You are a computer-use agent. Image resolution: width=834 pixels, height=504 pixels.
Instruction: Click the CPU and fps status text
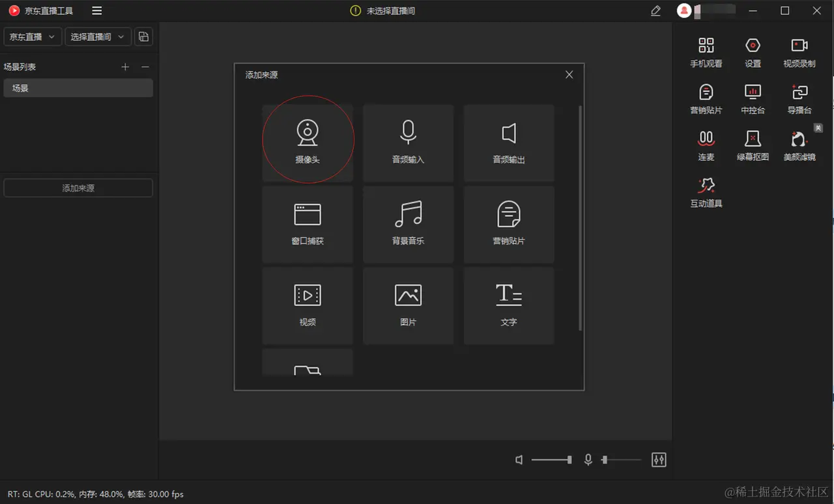pos(96,494)
